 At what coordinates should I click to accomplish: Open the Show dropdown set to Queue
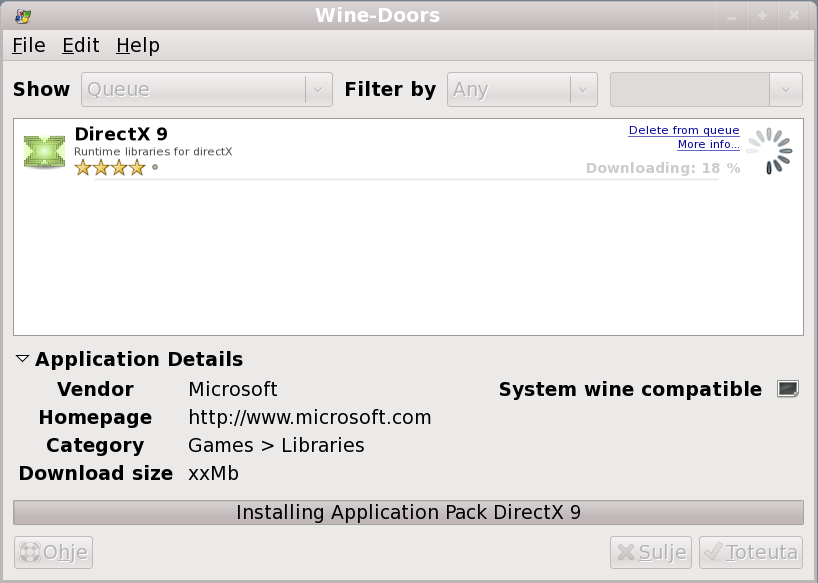click(206, 89)
